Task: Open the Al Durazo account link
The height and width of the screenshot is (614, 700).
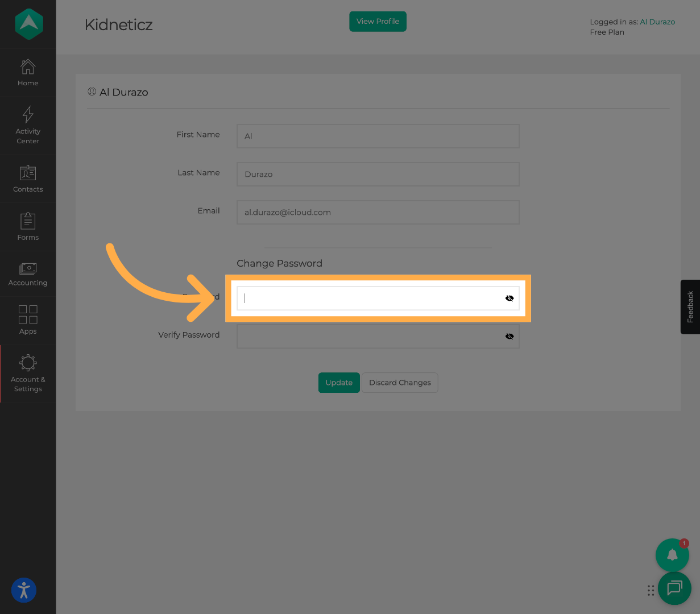Action: click(657, 22)
